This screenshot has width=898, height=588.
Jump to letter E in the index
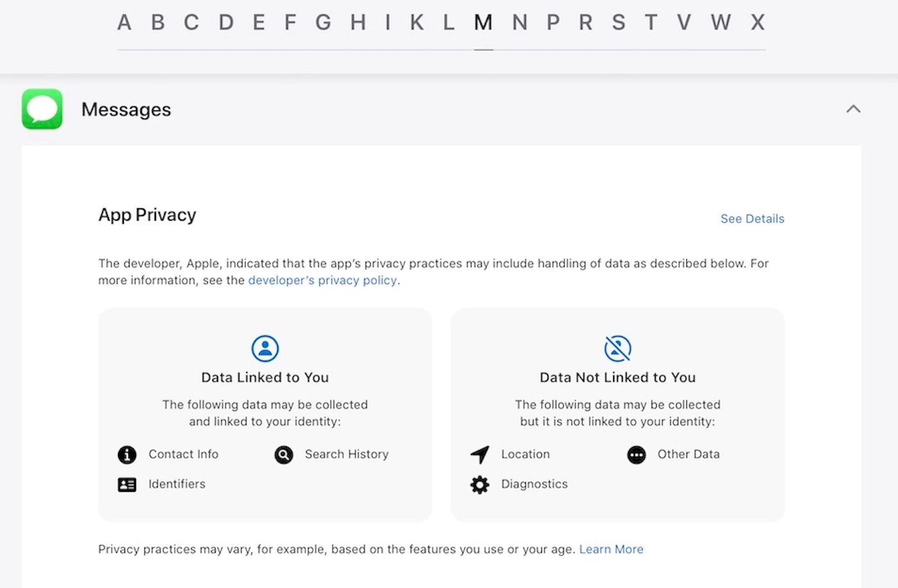(x=258, y=22)
